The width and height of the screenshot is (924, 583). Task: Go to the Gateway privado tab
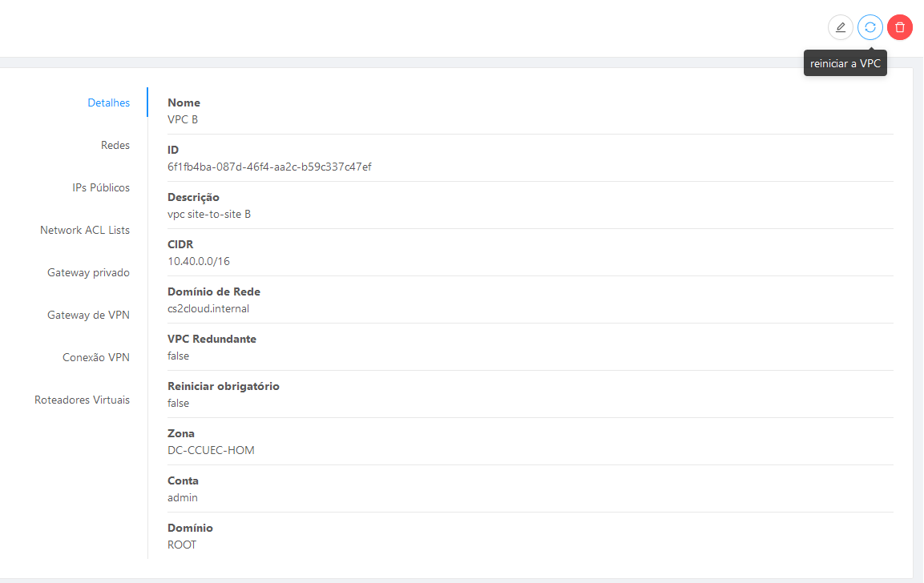[x=88, y=272]
